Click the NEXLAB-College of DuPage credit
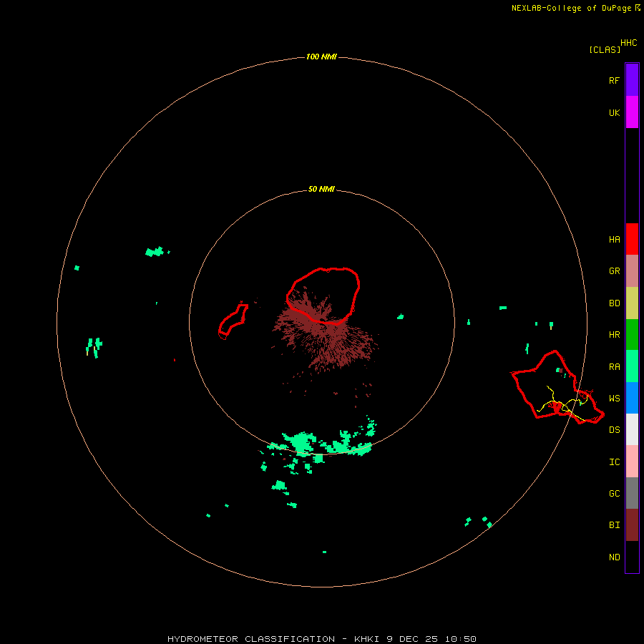This screenshot has height=644, width=644. point(576,8)
